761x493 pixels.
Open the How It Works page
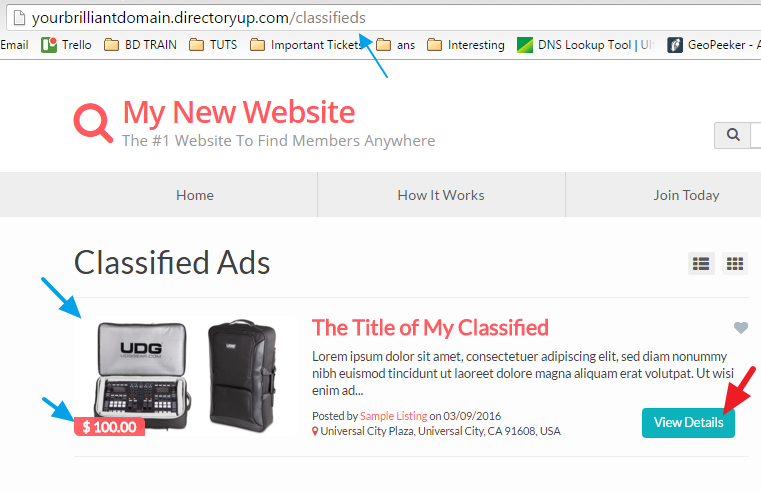point(441,195)
